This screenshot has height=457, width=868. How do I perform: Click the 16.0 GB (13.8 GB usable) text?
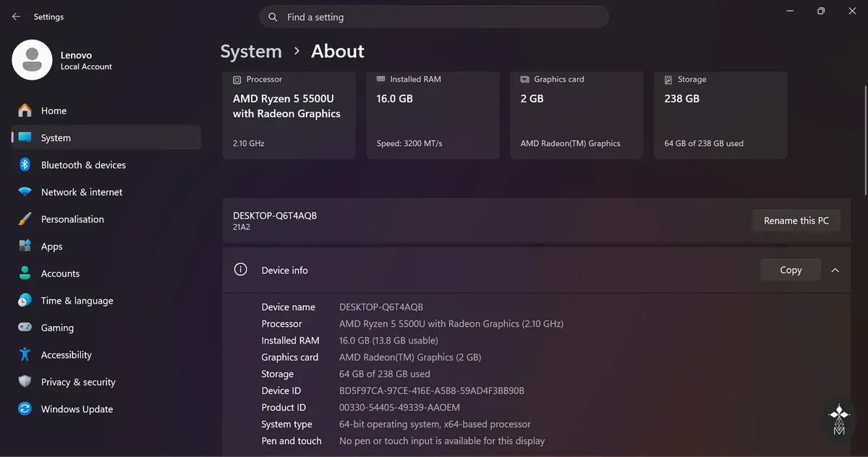388,341
